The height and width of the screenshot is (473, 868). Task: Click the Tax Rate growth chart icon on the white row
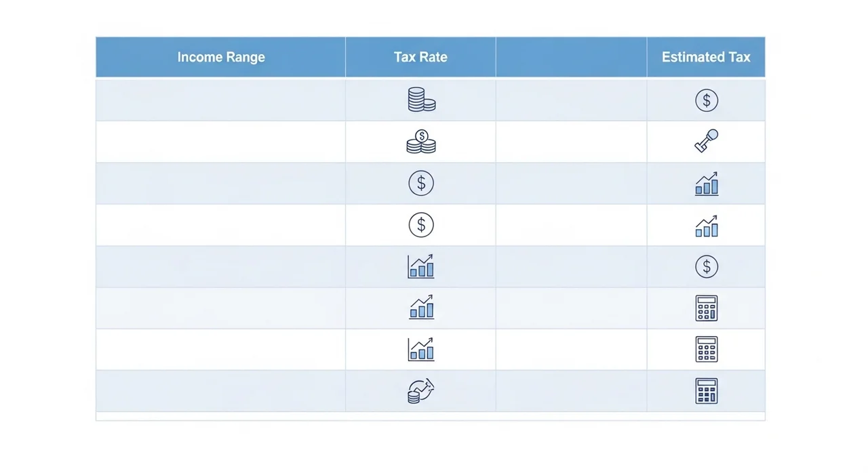(x=421, y=349)
